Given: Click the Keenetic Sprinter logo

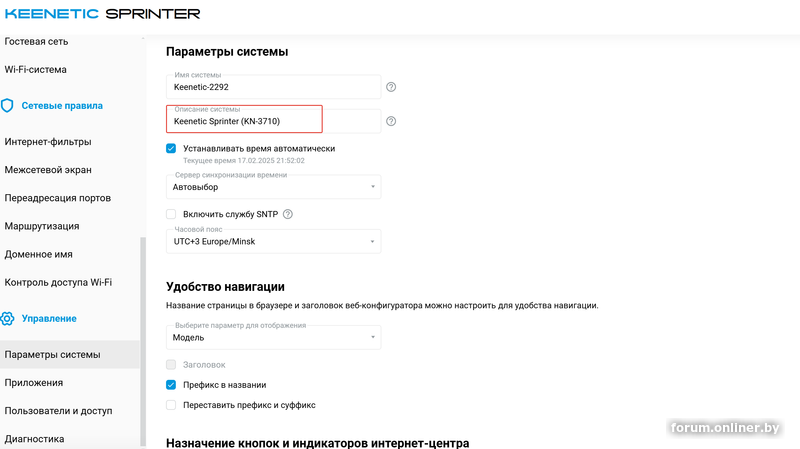Looking at the screenshot, I should coord(101,14).
